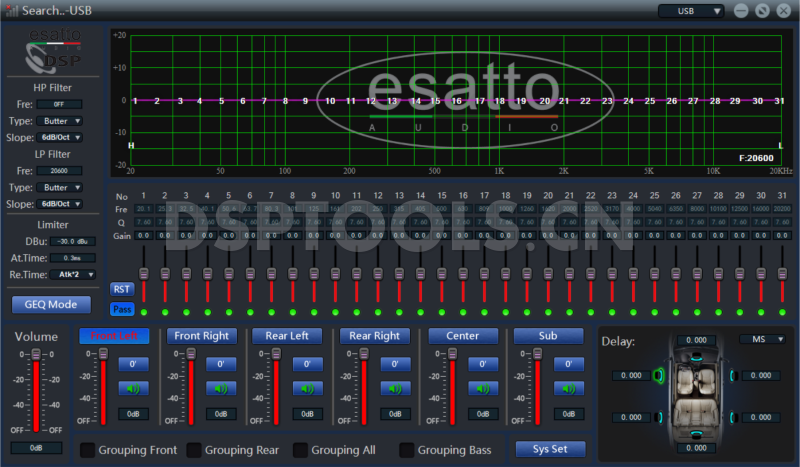This screenshot has height=467, width=800.
Task: Toggle green indicator for EQ band 16
Action: (463, 312)
